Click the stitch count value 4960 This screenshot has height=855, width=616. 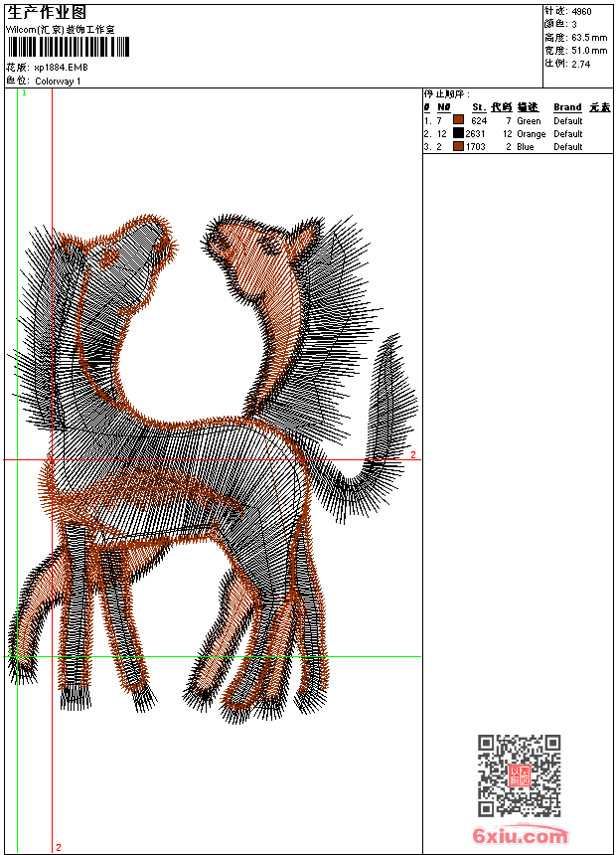581,11
